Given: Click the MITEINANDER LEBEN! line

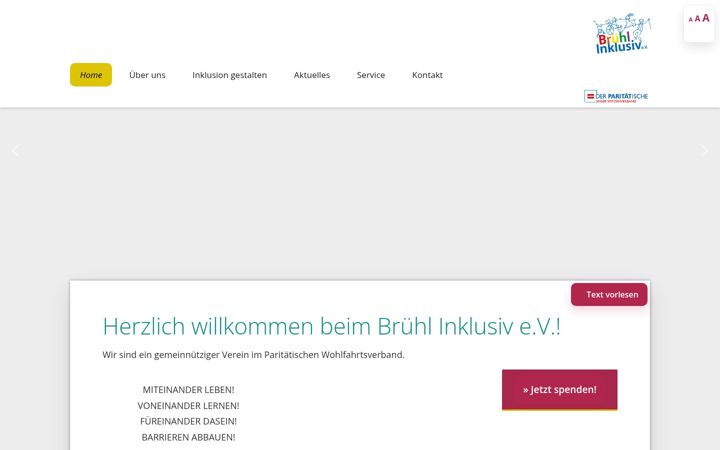Looking at the screenshot, I should tap(188, 390).
